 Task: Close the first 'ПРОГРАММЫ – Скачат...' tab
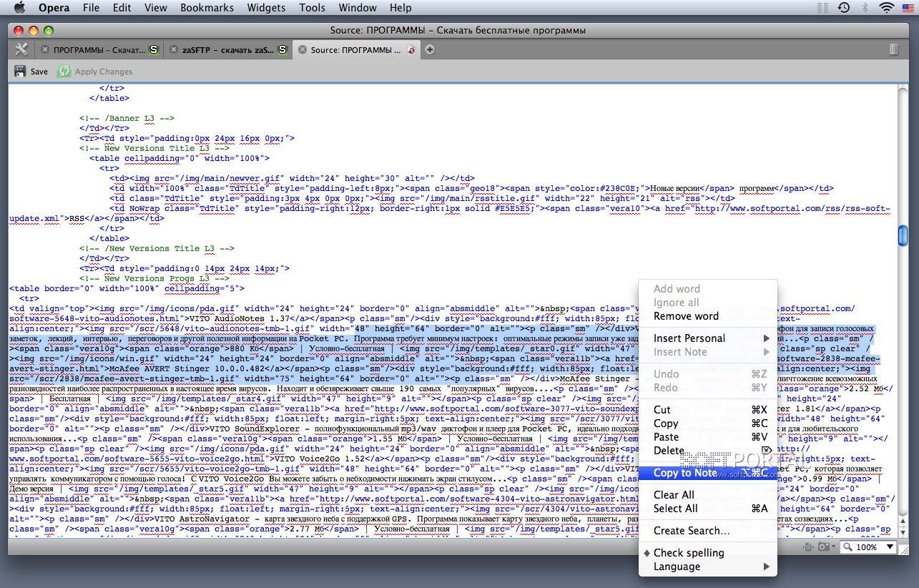pos(45,50)
